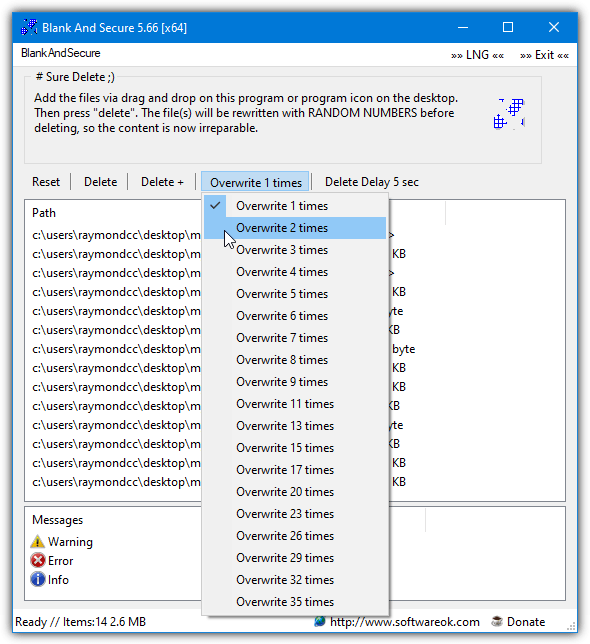Select Overwrite 9 times
Viewport: 590px width, 644px height.
pyautogui.click(x=295, y=382)
